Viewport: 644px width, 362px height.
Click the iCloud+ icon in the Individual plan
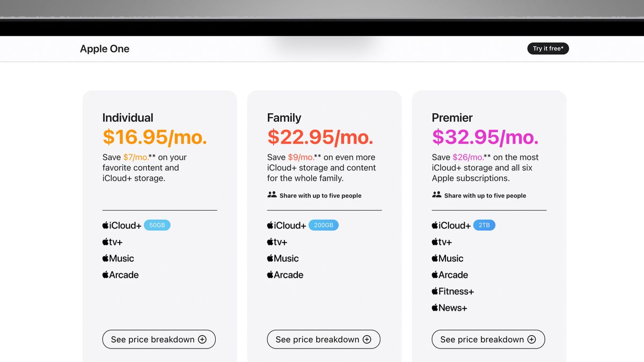[106, 225]
